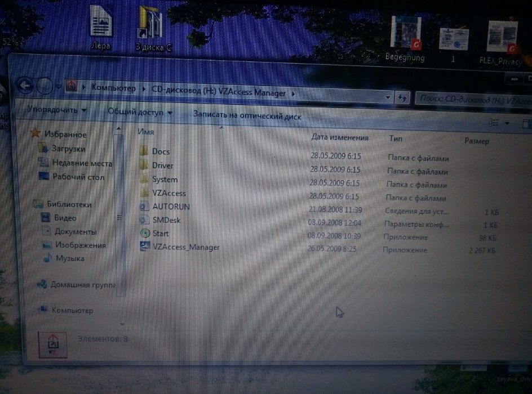Image resolution: width=532 pixels, height=394 pixels.
Task: Sort by Размер column header
Action: [477, 141]
